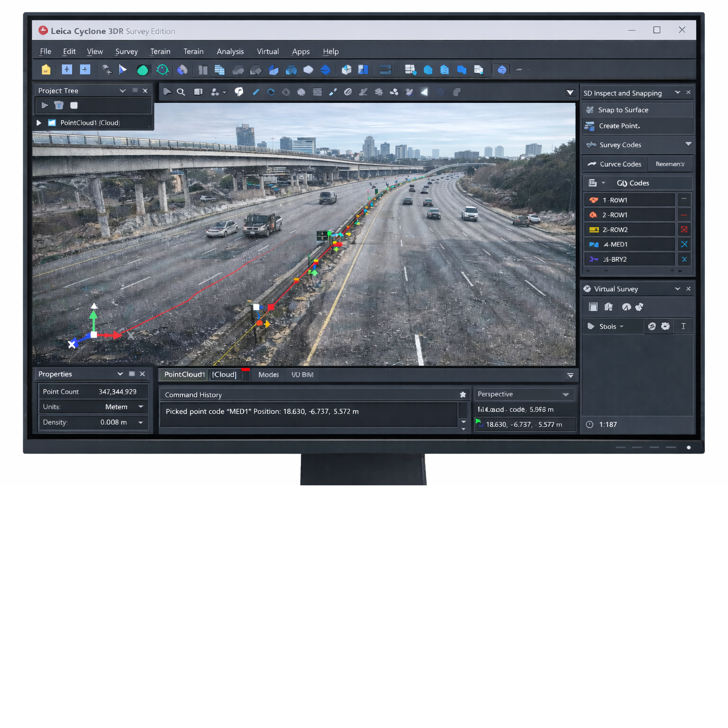Toggle the red X box beside ROW2 code
Screen dimensions: 728x728
[x=684, y=229]
